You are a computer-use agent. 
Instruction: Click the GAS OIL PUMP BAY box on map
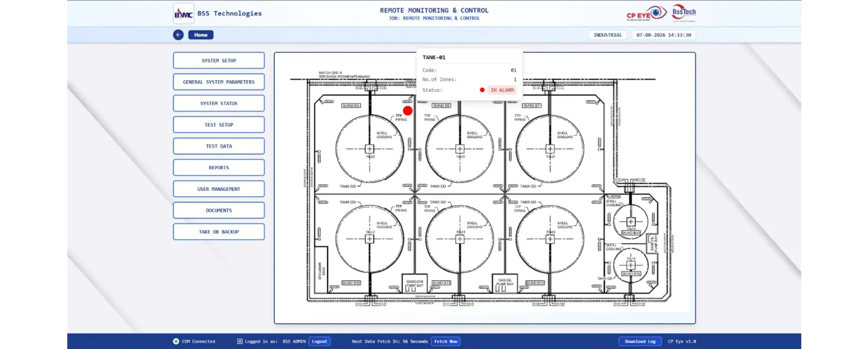pos(505,283)
